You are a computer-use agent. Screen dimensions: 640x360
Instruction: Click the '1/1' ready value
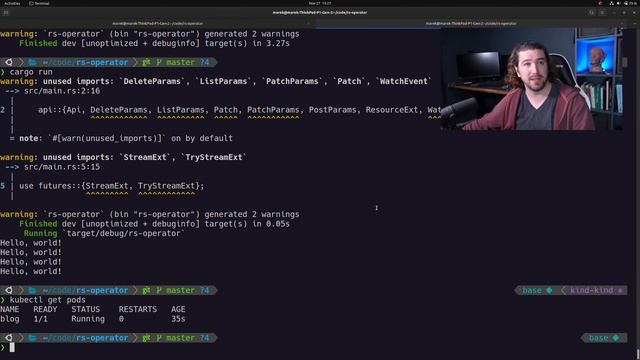[x=40, y=319]
